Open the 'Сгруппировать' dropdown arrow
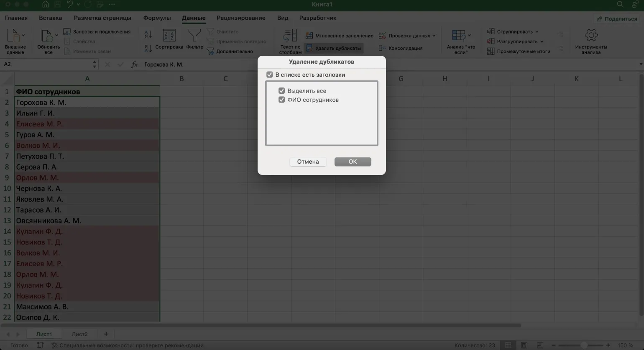This screenshot has width=644, height=350. 537,32
